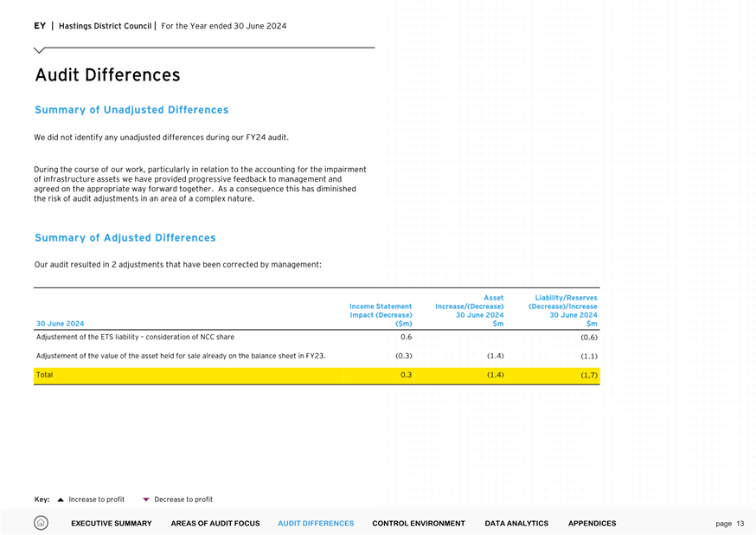Open the Data Analytics section
The width and height of the screenshot is (756, 535).
point(516,524)
